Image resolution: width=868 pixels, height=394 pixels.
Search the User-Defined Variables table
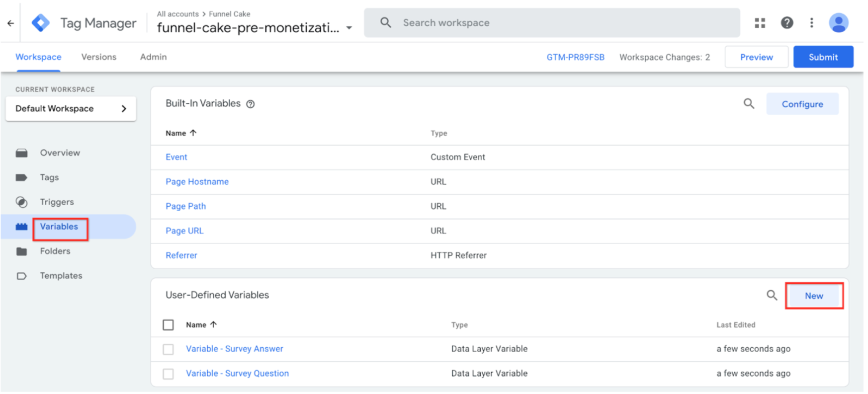pos(772,296)
